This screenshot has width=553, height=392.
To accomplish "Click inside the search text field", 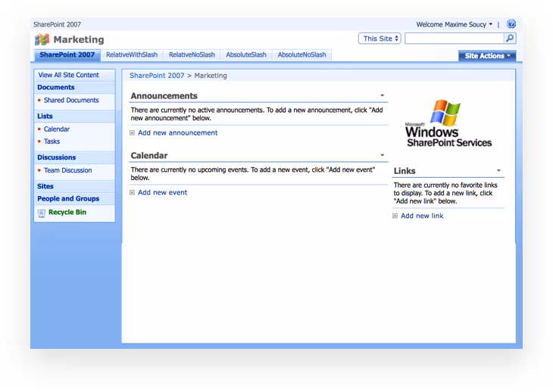I will click(x=455, y=39).
